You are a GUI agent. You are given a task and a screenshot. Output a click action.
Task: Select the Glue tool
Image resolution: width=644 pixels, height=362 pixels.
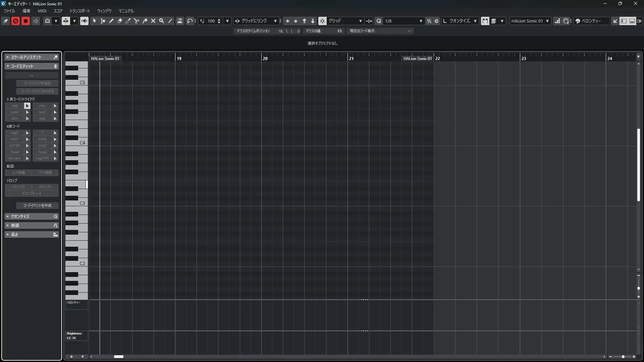[x=145, y=21]
